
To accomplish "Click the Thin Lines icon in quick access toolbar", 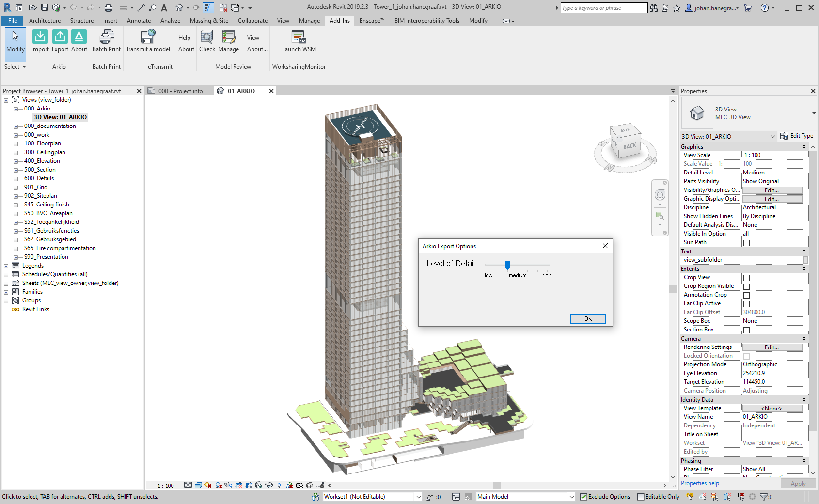I will tap(208, 8).
